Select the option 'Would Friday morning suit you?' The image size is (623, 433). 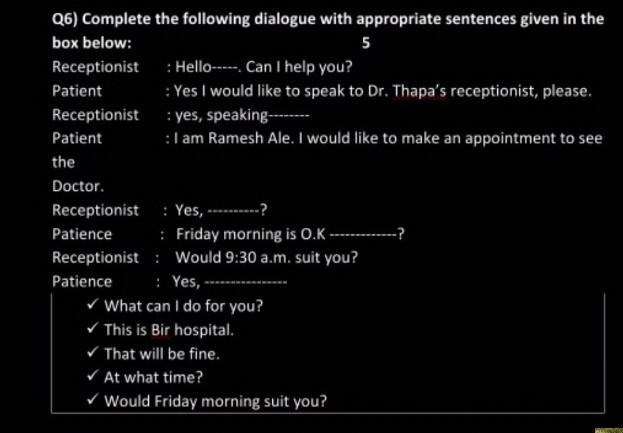215,401
